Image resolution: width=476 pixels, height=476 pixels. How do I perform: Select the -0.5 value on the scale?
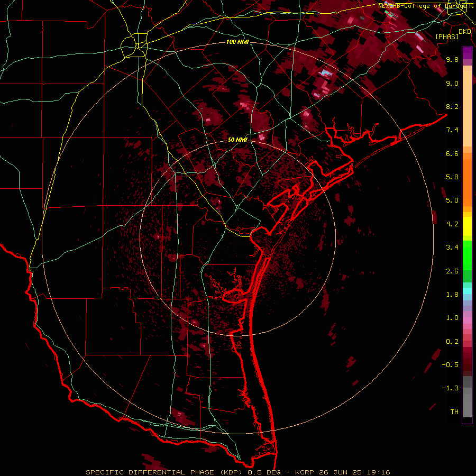click(x=450, y=365)
